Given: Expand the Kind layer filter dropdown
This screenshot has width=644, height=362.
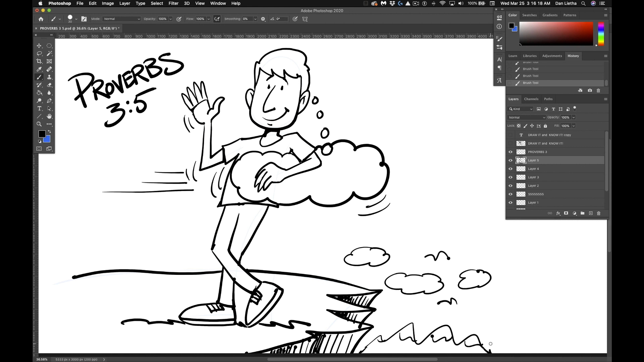Looking at the screenshot, I should [521, 109].
